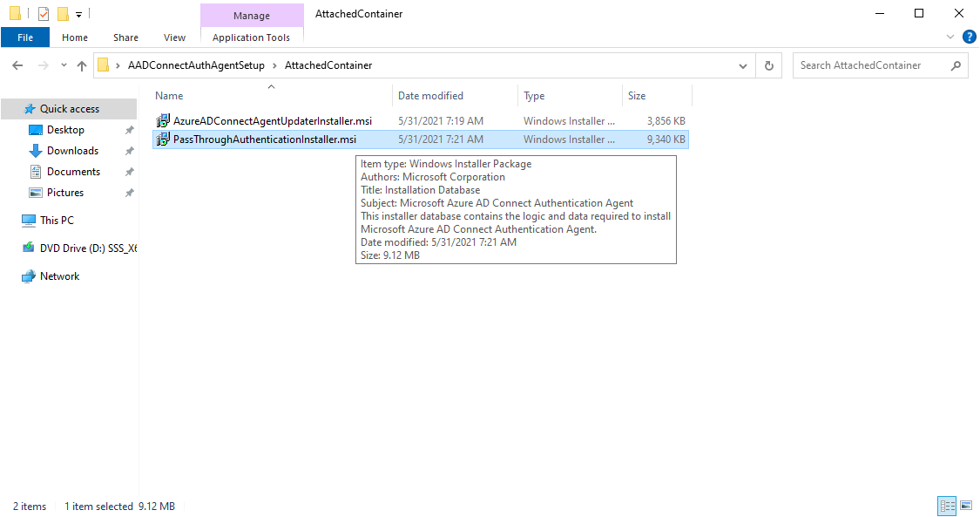
Task: Click the Back navigation arrow
Action: tap(17, 65)
